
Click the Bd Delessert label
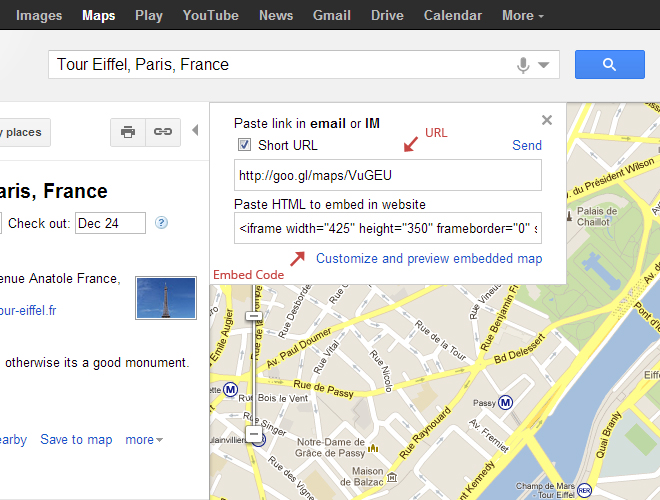(519, 349)
